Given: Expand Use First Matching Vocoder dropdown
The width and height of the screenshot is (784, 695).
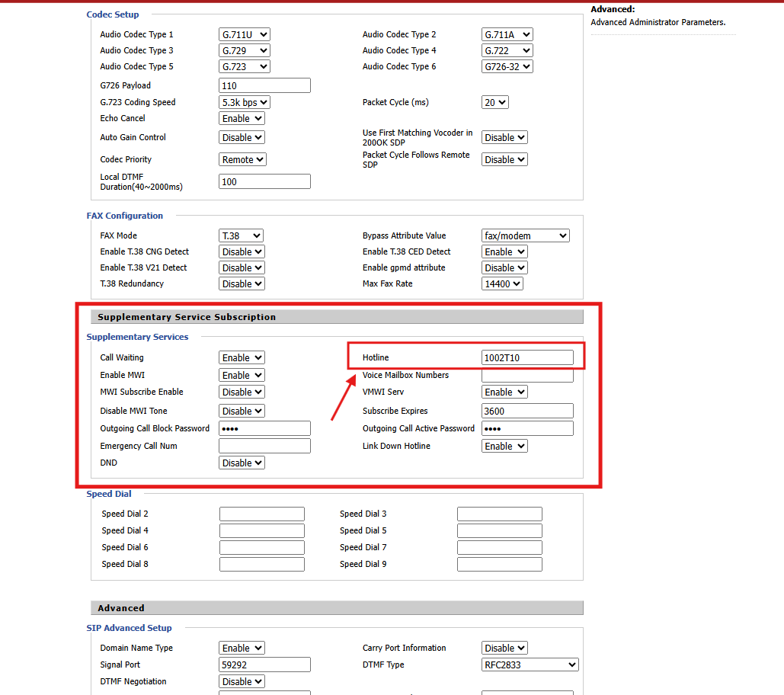Looking at the screenshot, I should pyautogui.click(x=504, y=137).
